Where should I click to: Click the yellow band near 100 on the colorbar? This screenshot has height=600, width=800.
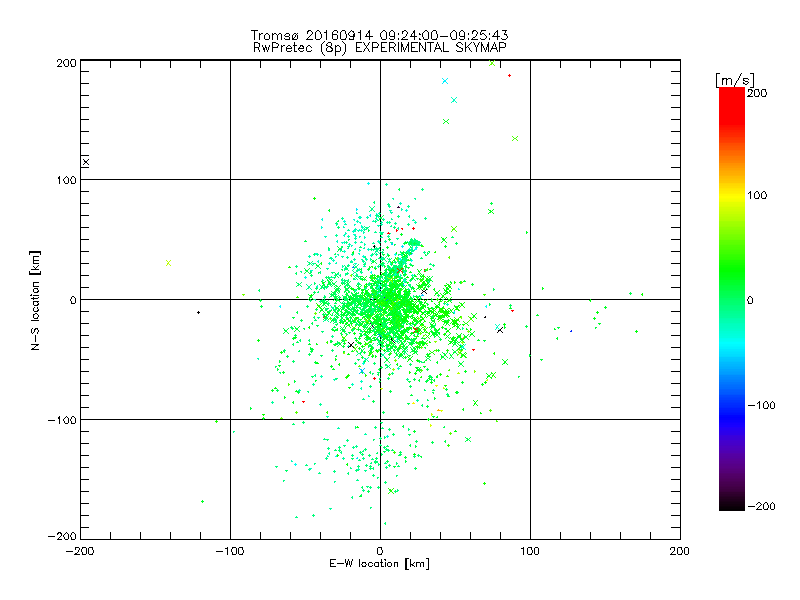pyautogui.click(x=732, y=196)
